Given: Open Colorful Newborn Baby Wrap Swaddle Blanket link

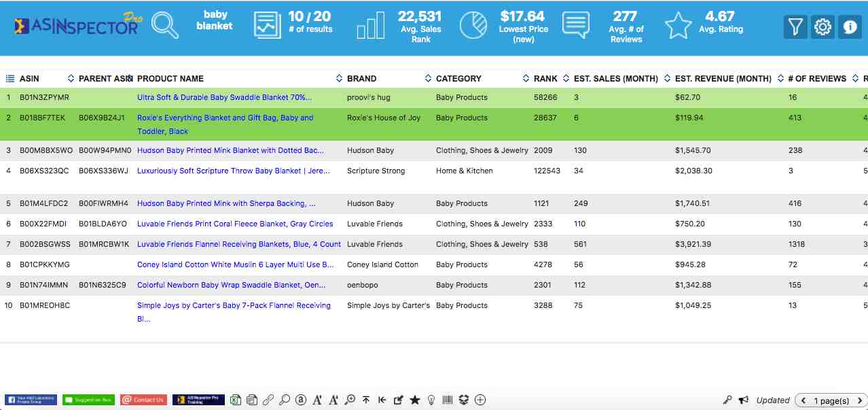Looking at the screenshot, I should pyautogui.click(x=232, y=286).
